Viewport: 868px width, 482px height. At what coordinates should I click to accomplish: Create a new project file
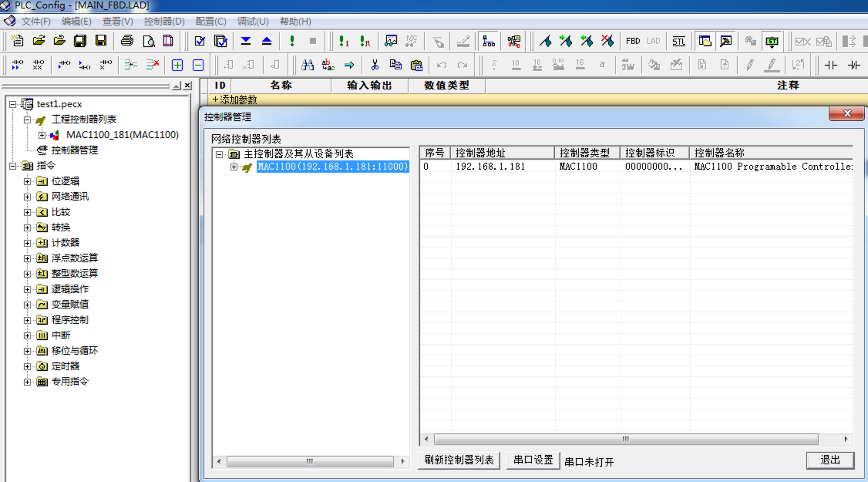(x=18, y=41)
